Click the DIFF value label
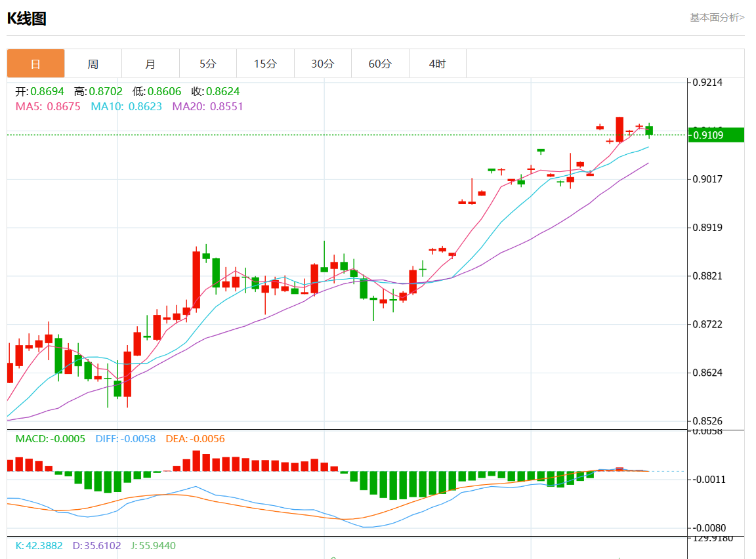 (x=125, y=439)
